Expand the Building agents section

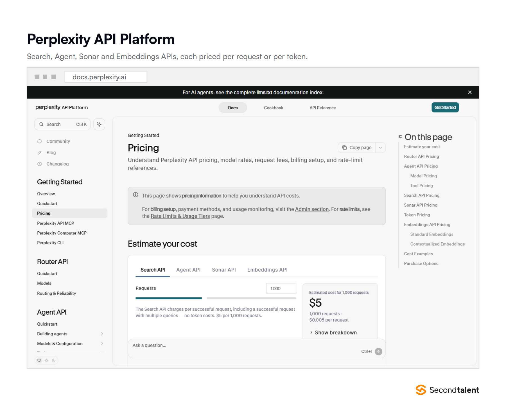(102, 334)
